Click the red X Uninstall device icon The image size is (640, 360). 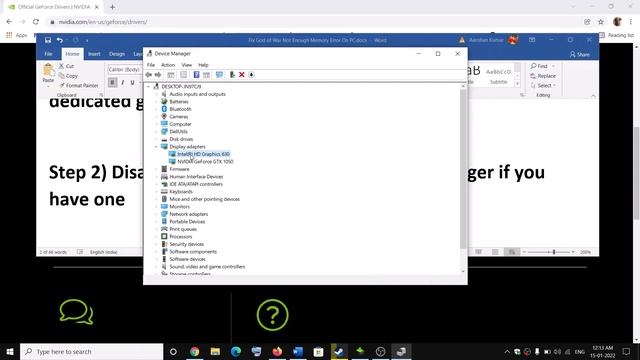pyautogui.click(x=242, y=75)
